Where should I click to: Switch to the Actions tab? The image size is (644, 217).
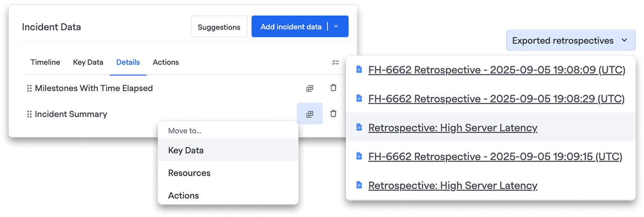point(166,62)
